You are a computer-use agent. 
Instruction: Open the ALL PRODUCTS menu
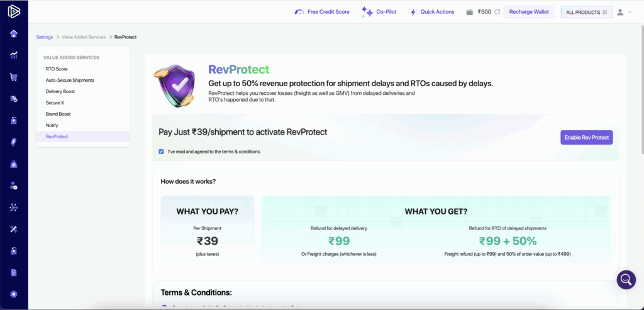click(586, 12)
